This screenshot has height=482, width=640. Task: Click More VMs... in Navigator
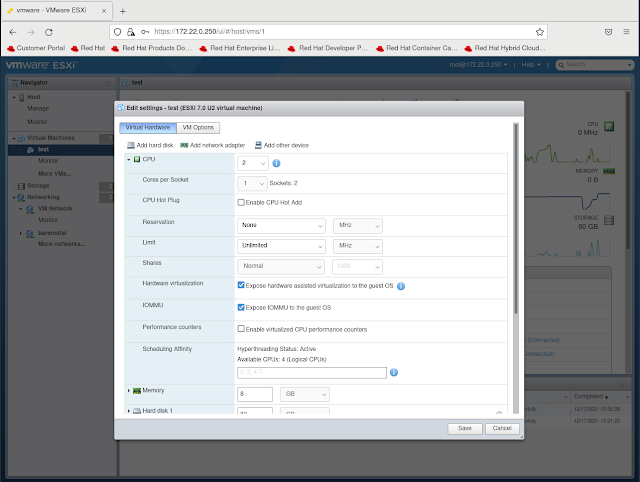pyautogui.click(x=55, y=174)
